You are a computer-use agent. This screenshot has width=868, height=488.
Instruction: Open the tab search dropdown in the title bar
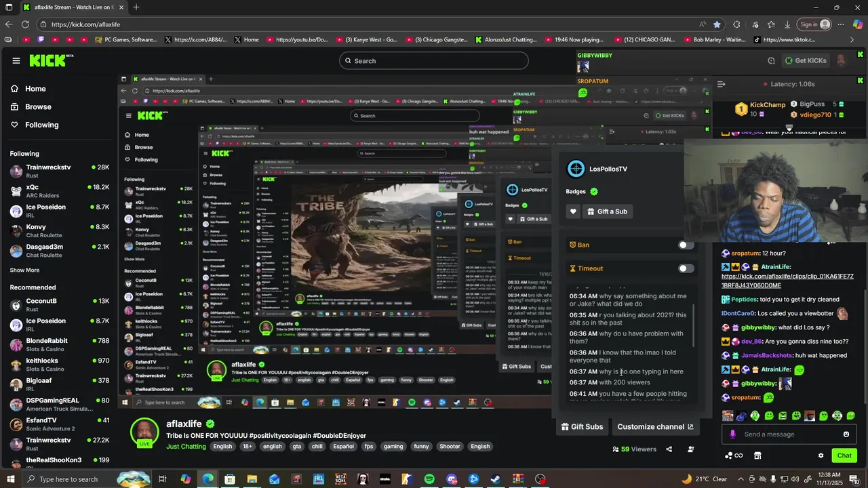coord(10,7)
